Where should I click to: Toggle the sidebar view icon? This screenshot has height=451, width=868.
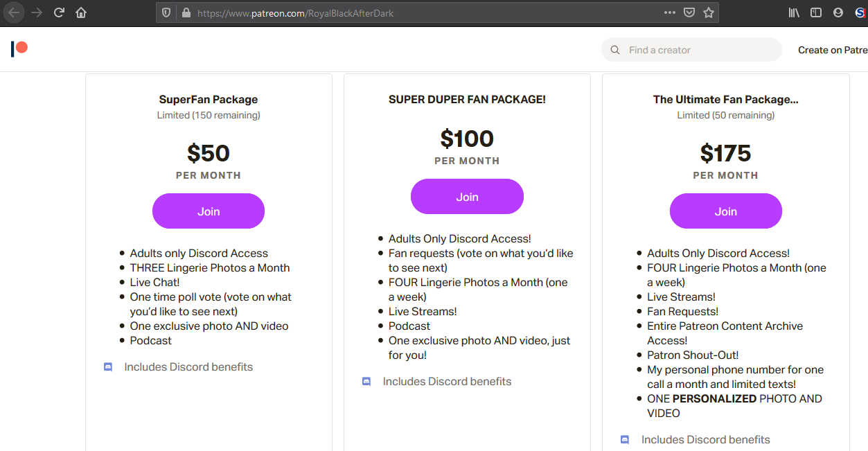coord(816,12)
